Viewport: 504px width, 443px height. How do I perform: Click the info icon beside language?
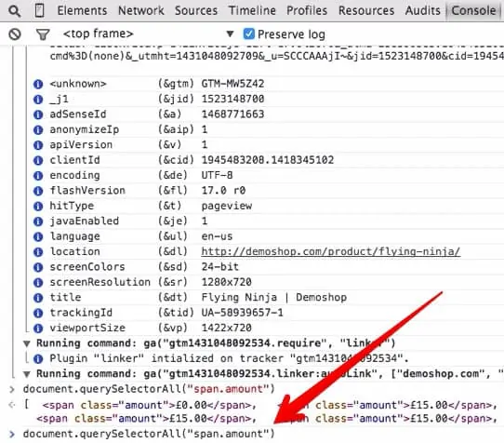point(38,236)
